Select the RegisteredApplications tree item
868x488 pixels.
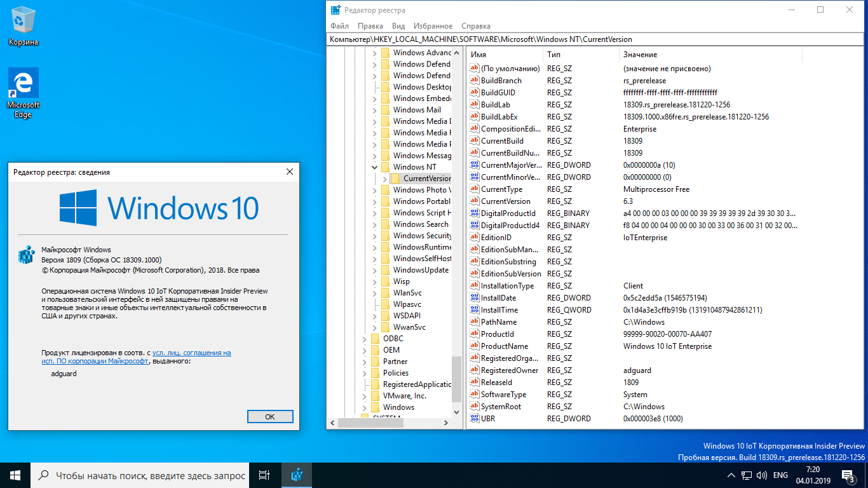pyautogui.click(x=417, y=384)
